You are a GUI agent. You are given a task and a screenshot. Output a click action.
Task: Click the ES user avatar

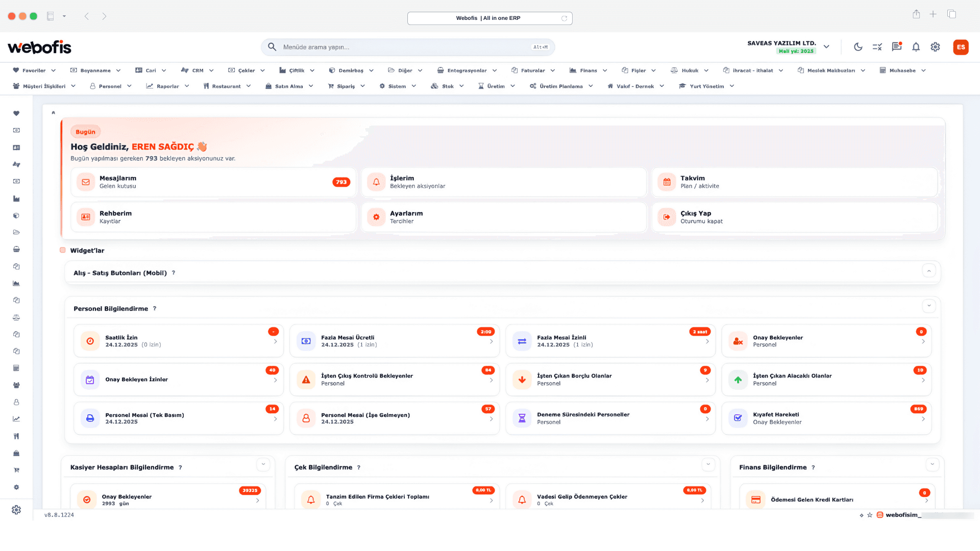(x=961, y=47)
